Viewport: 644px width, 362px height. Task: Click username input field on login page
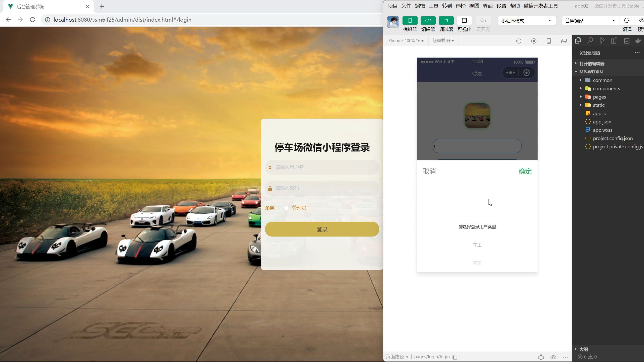click(321, 167)
